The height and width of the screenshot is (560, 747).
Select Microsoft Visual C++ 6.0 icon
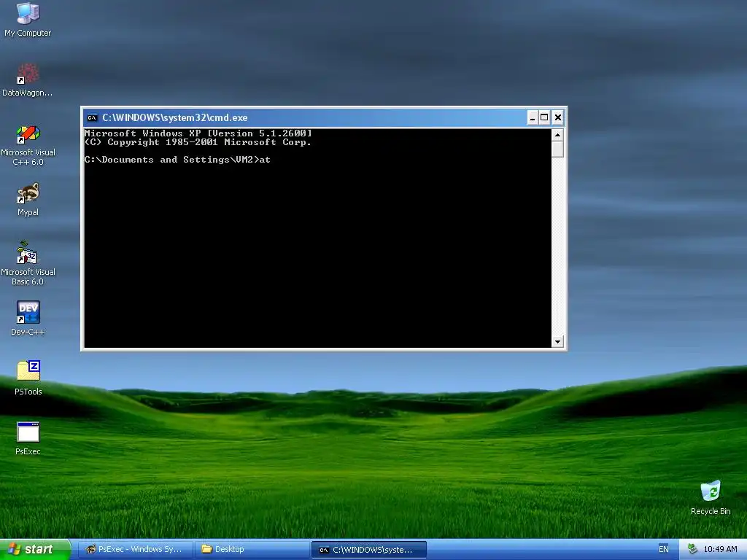[x=28, y=145]
